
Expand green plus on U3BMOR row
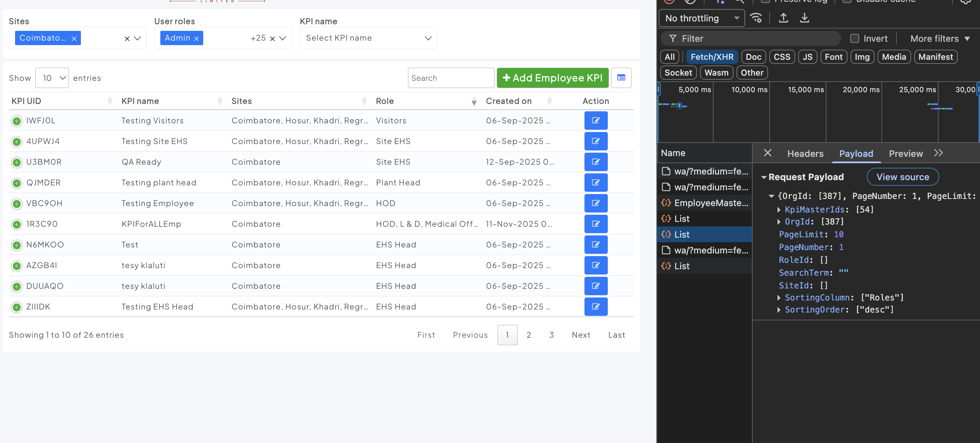(16, 162)
